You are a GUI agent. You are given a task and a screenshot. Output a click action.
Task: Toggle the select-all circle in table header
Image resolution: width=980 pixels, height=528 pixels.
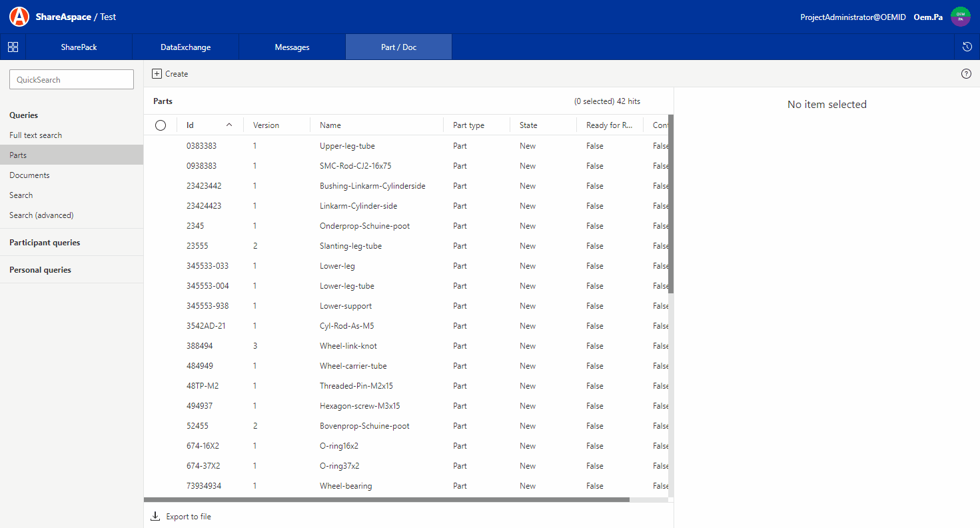point(161,125)
